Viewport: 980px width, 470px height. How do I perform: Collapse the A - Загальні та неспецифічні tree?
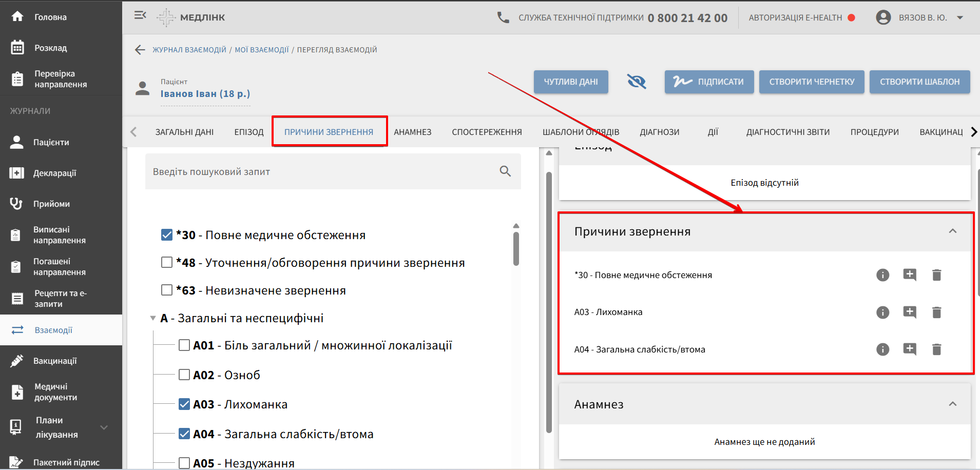[x=153, y=318]
